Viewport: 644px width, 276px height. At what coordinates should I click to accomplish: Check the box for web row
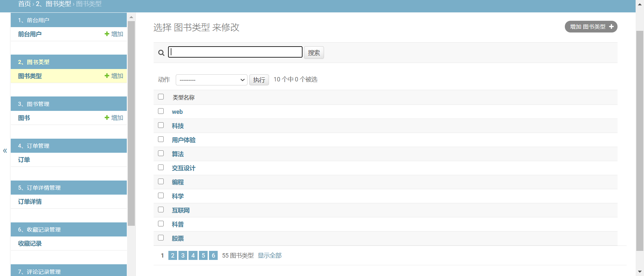tap(161, 111)
